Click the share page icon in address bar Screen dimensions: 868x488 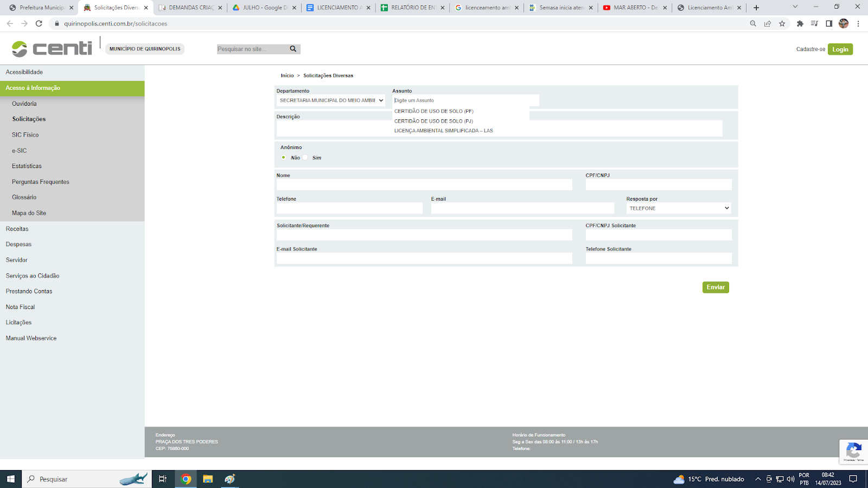pyautogui.click(x=768, y=23)
